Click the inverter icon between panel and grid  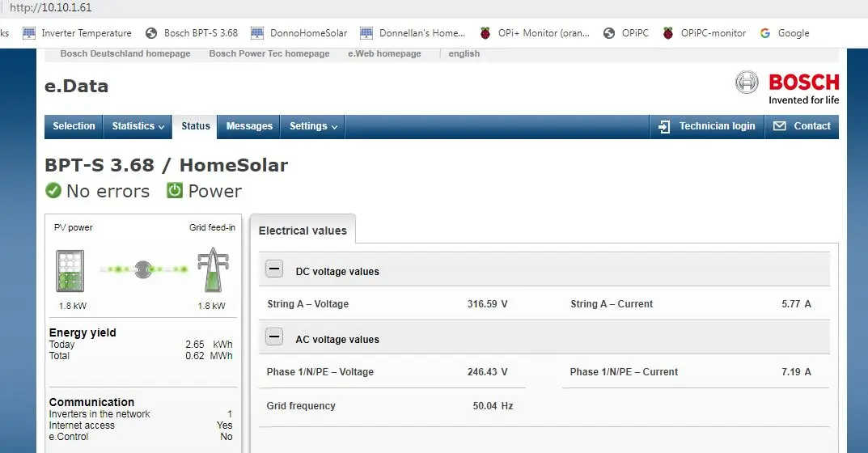143,269
